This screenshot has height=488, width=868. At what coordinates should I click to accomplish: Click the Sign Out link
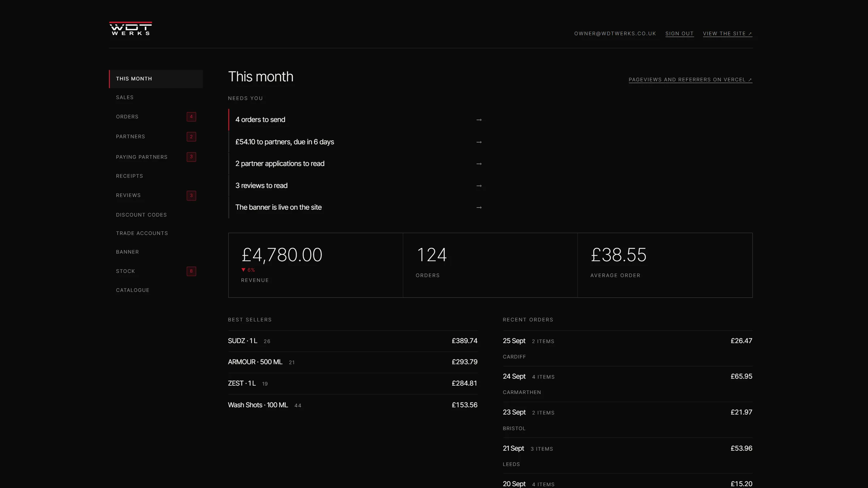[680, 34]
